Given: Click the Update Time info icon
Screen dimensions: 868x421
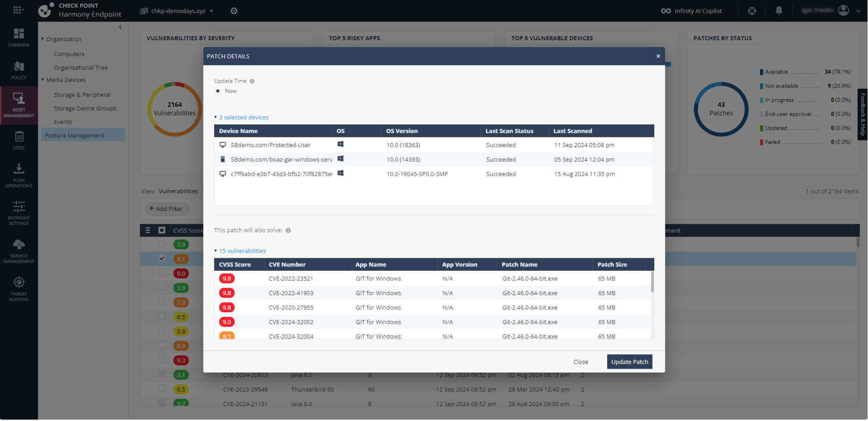Looking at the screenshot, I should [252, 81].
